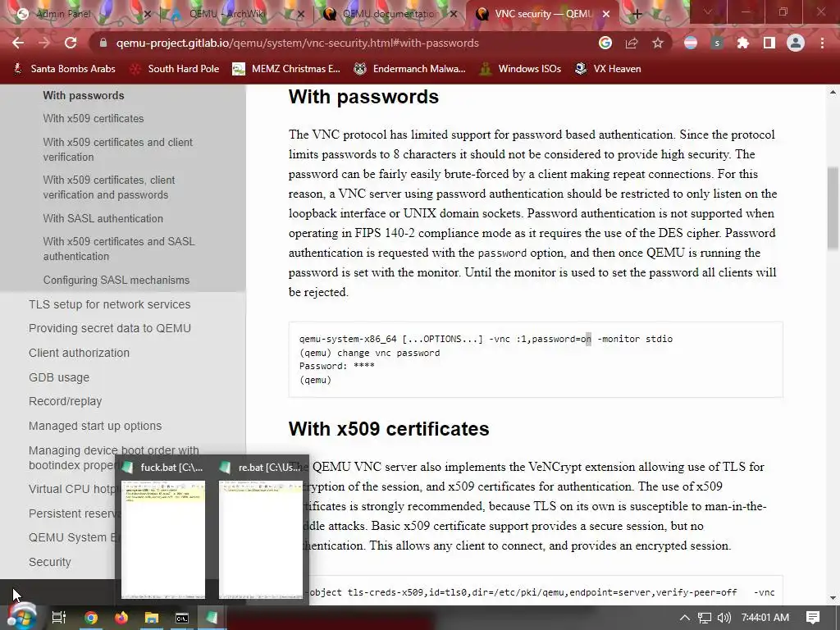Click the S extension icon

click(x=717, y=43)
